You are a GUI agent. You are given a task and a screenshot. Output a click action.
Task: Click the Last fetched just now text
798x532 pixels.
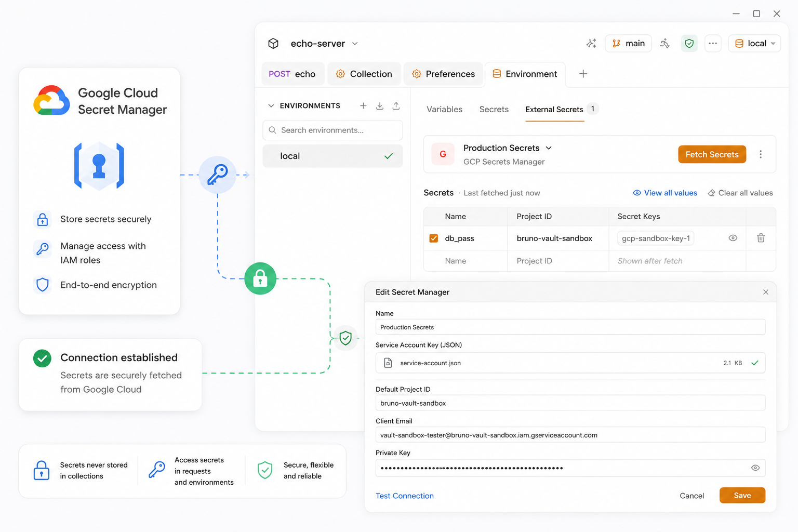(x=501, y=193)
